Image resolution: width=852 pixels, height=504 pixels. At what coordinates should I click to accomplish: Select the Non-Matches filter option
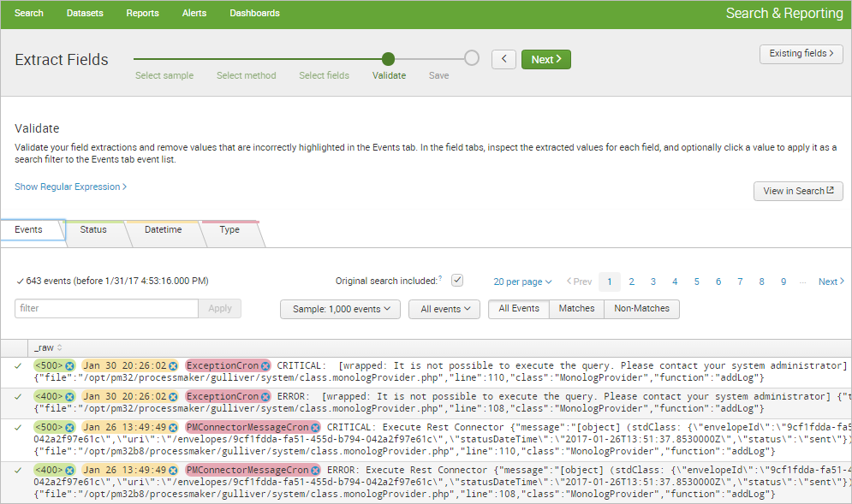click(641, 309)
